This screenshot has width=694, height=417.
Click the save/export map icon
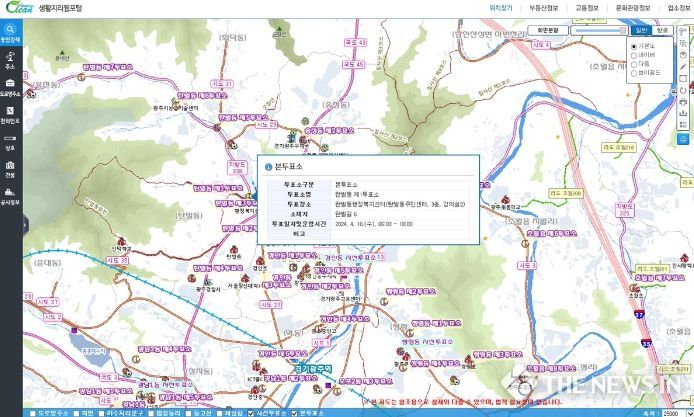pyautogui.click(x=683, y=114)
